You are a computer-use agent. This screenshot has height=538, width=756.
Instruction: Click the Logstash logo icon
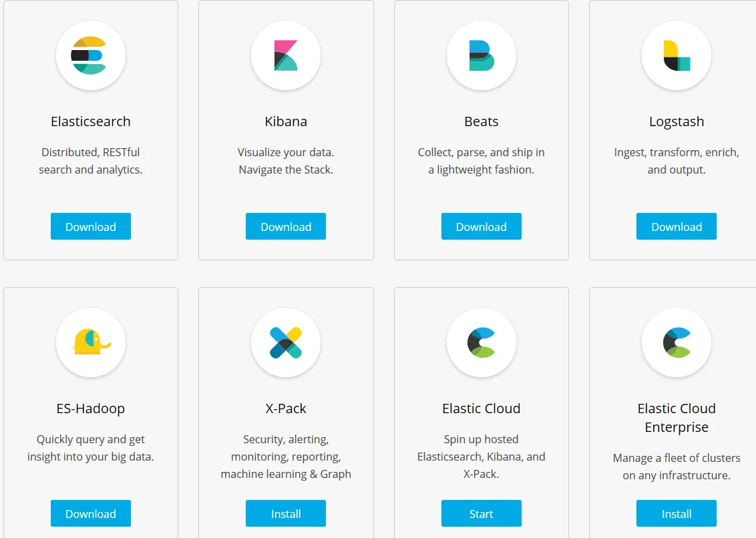677,55
